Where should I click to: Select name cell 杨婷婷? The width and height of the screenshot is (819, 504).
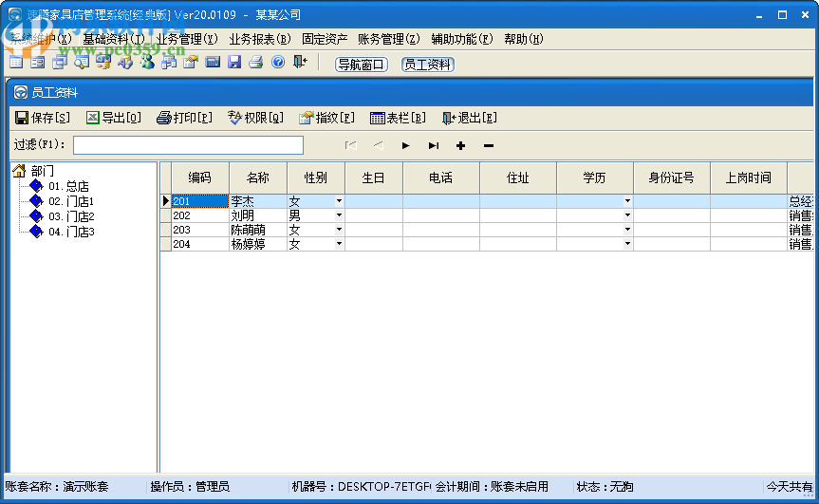[x=258, y=243]
